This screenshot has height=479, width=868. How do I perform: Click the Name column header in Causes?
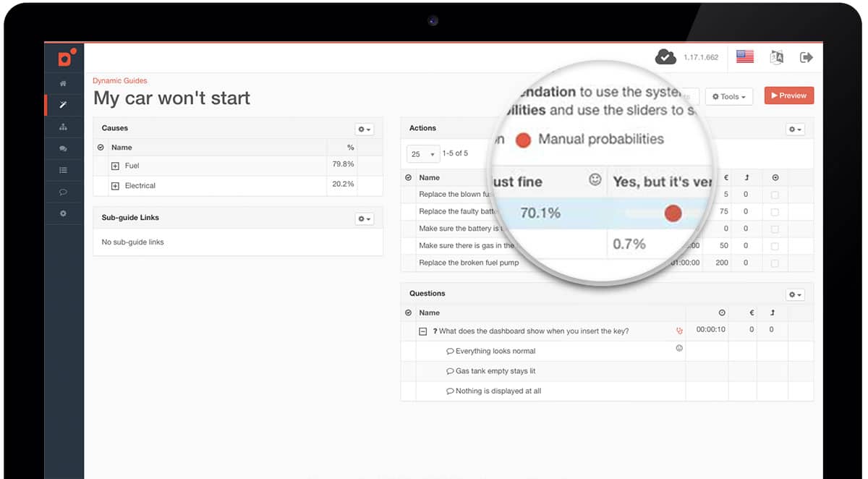[122, 147]
